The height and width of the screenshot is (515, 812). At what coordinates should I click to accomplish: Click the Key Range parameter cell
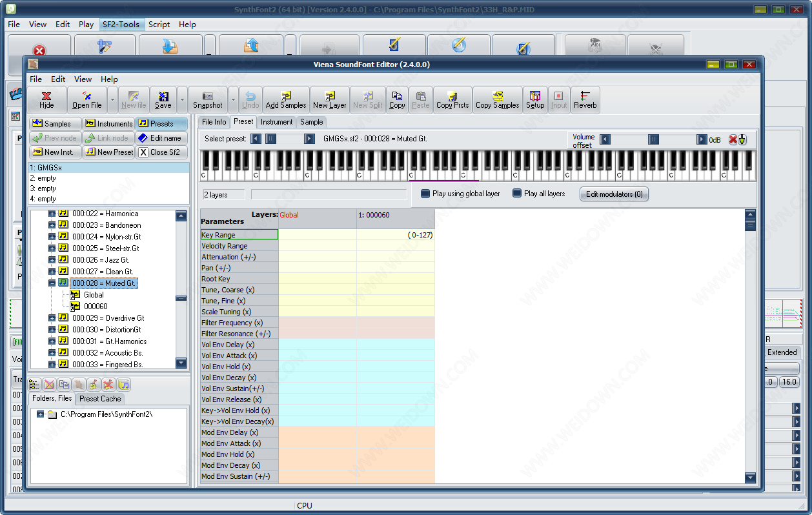(239, 235)
